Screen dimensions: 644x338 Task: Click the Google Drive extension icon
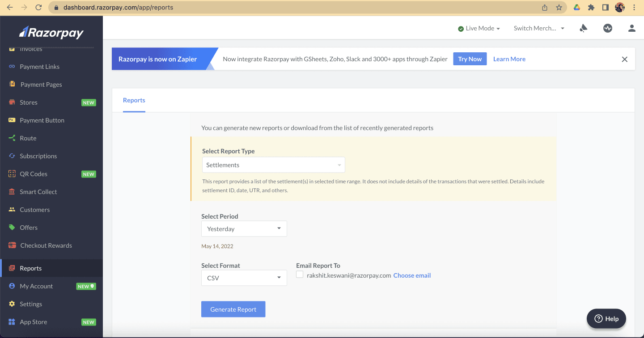pyautogui.click(x=577, y=7)
